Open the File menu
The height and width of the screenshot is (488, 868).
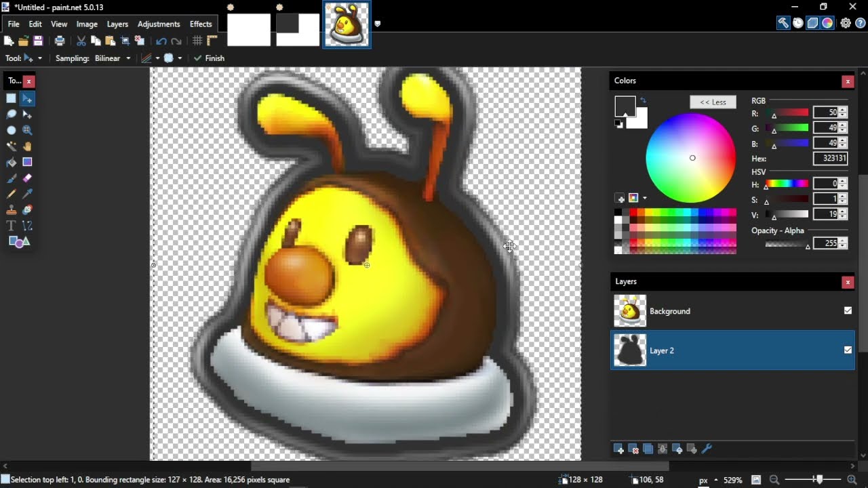[14, 24]
